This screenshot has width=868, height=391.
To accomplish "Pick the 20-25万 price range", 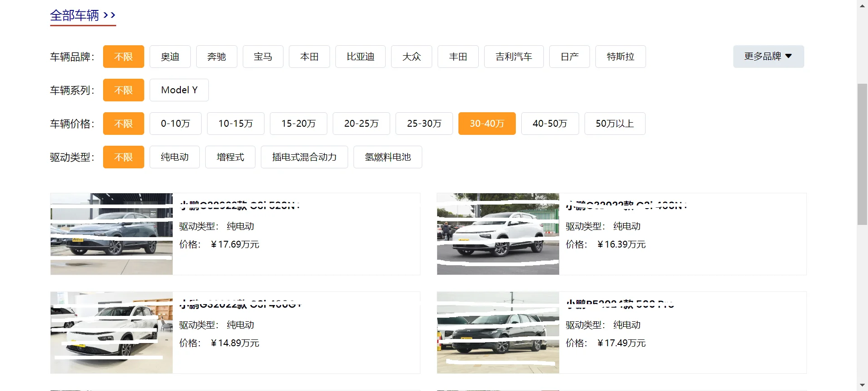I will [361, 124].
